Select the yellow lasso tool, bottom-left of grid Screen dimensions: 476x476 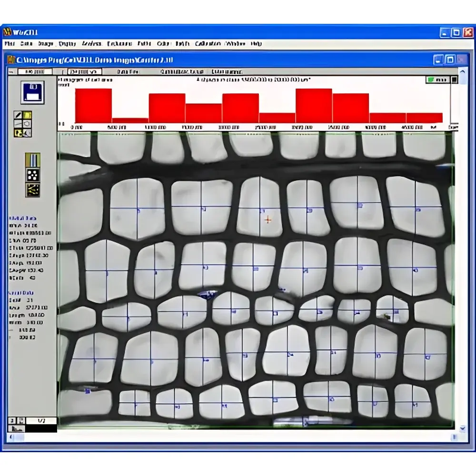tap(18, 133)
